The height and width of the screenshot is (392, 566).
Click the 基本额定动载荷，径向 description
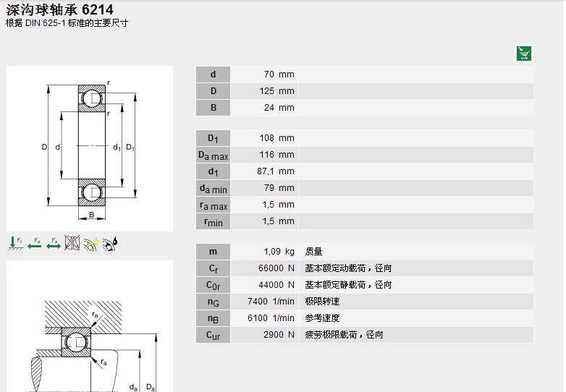pos(348,268)
